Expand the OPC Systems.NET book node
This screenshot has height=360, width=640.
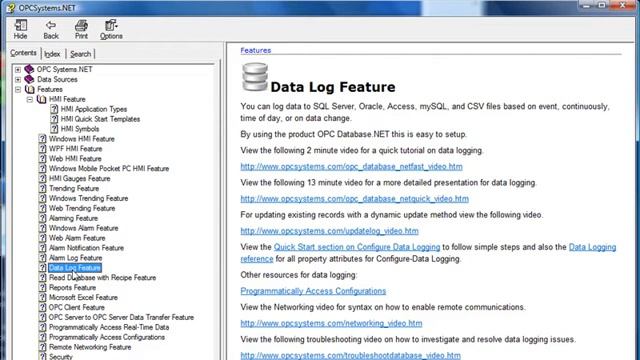(x=18, y=70)
